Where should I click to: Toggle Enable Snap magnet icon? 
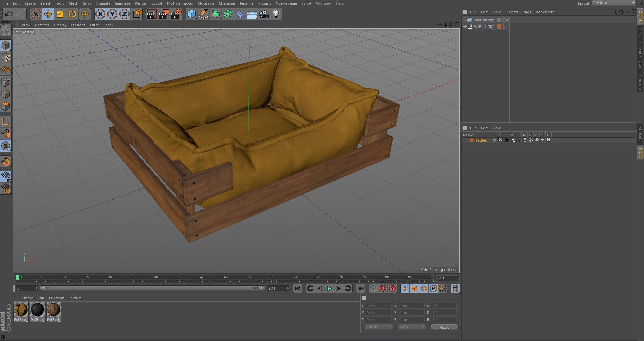[6, 162]
